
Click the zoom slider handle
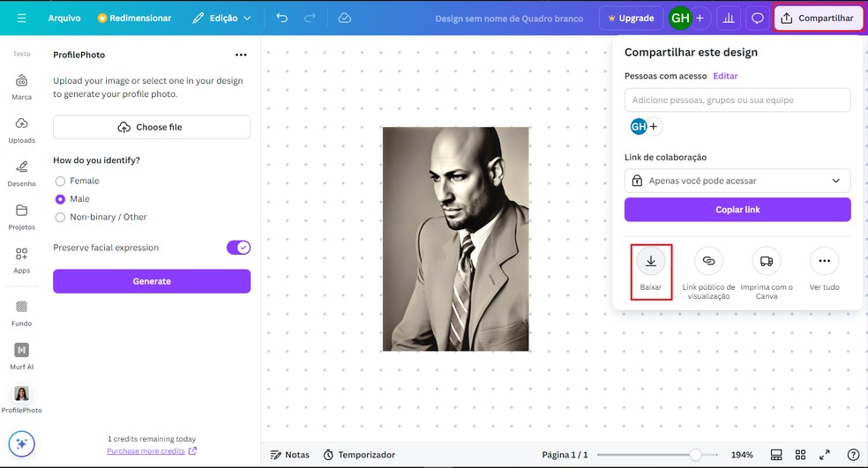click(695, 455)
